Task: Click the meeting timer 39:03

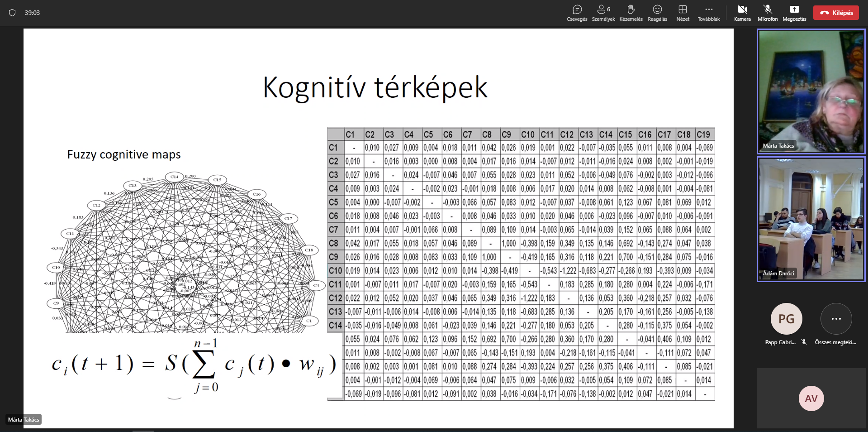Action: 32,13
